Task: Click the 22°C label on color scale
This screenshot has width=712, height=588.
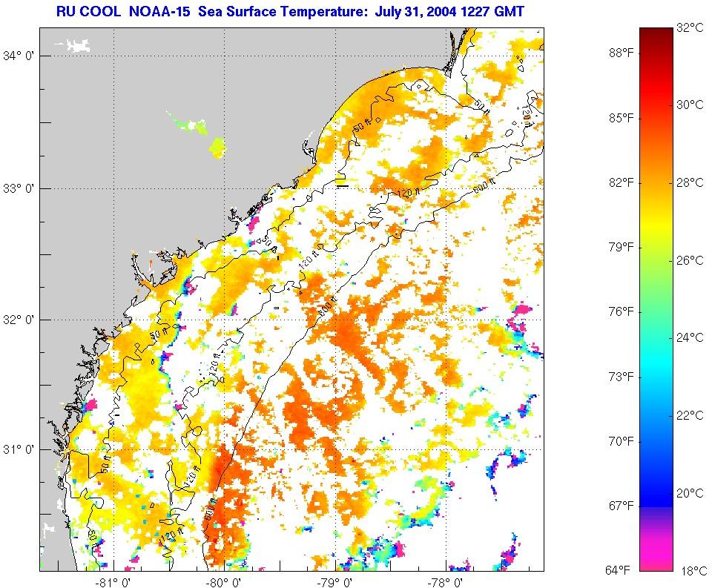Action: point(690,415)
